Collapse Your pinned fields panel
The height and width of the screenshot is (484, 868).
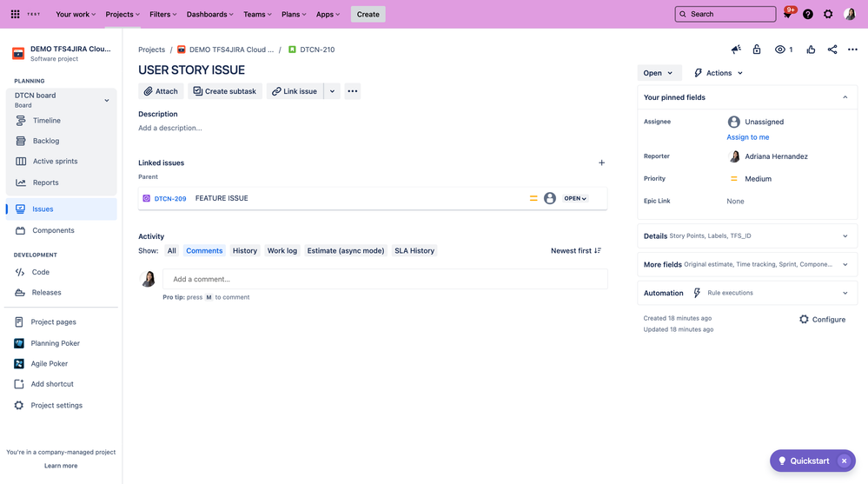pyautogui.click(x=845, y=97)
